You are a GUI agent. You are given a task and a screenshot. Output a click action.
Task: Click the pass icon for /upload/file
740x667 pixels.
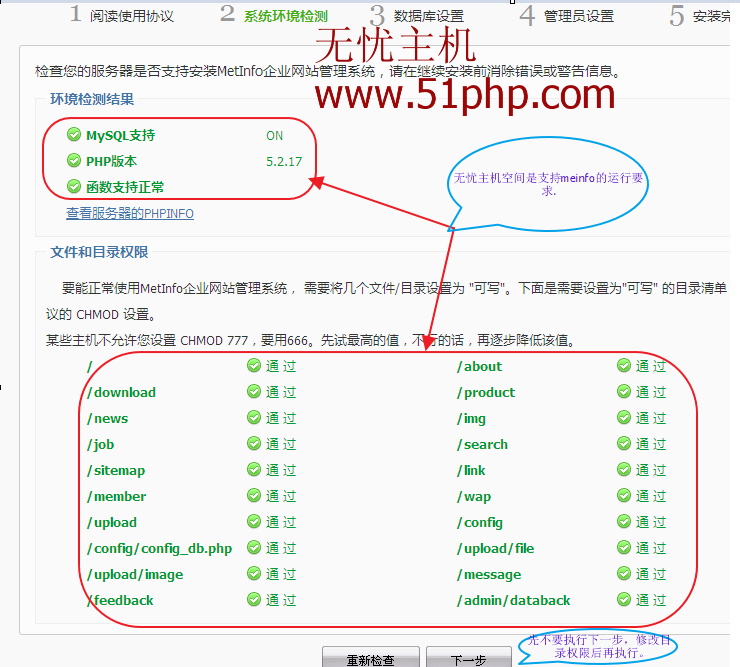pos(624,548)
